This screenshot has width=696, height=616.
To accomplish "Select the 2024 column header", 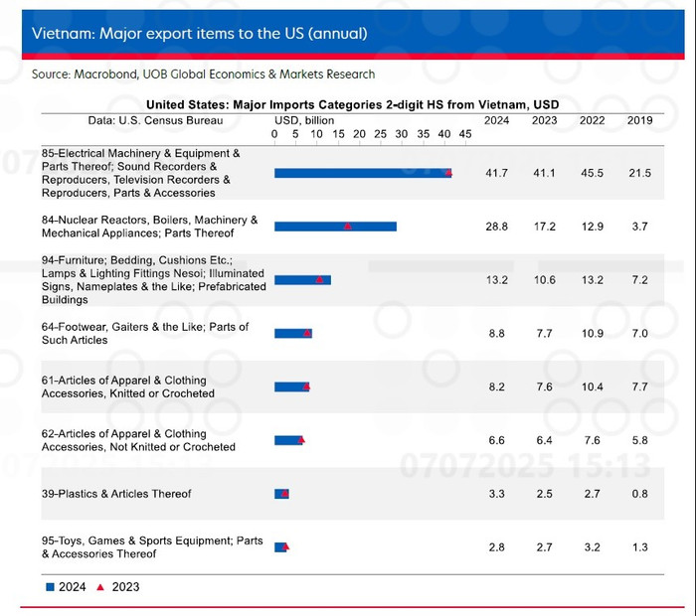I will point(496,120).
